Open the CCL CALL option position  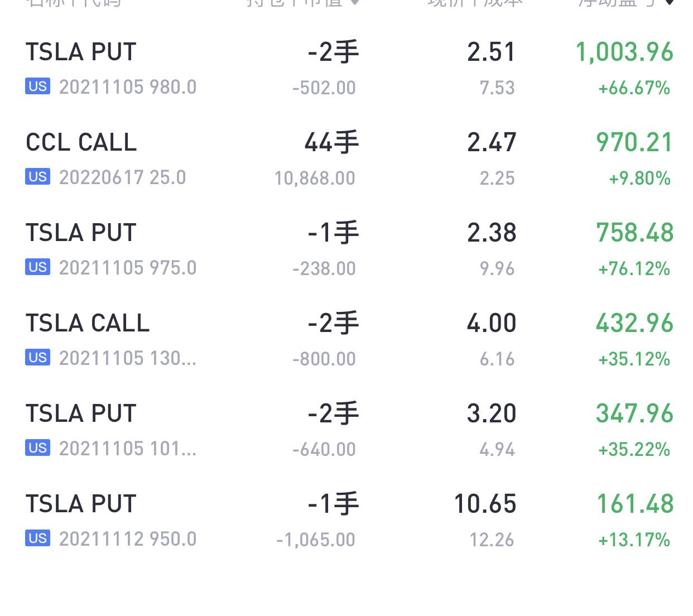(346, 160)
